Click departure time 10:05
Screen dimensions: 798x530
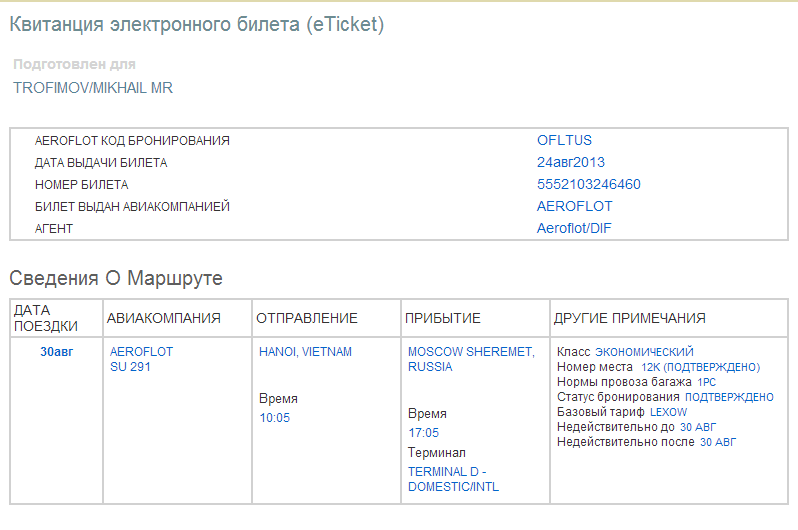tap(274, 418)
